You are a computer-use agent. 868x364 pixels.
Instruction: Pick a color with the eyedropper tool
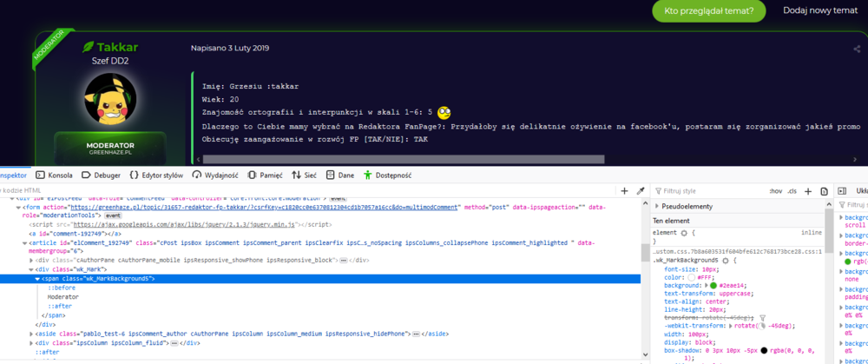641,190
